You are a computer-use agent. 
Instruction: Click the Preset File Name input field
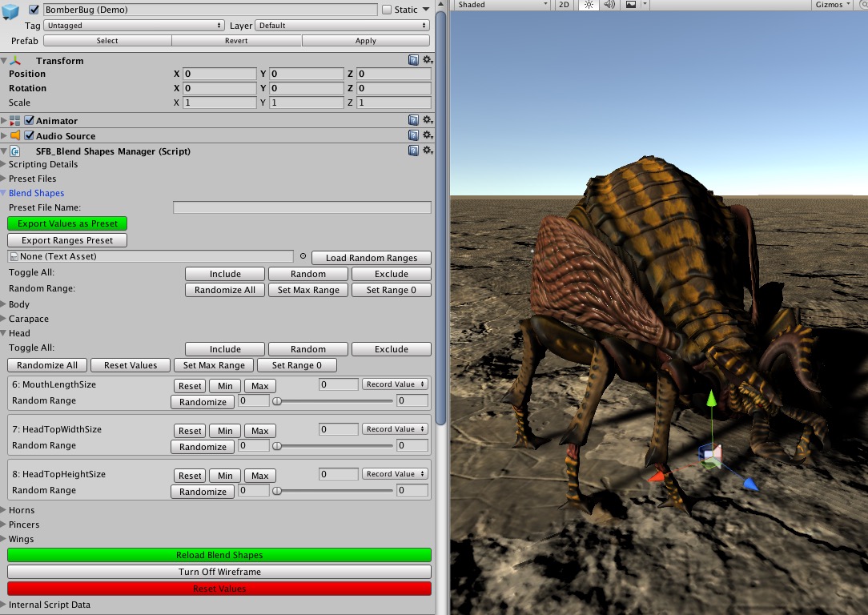pyautogui.click(x=302, y=207)
